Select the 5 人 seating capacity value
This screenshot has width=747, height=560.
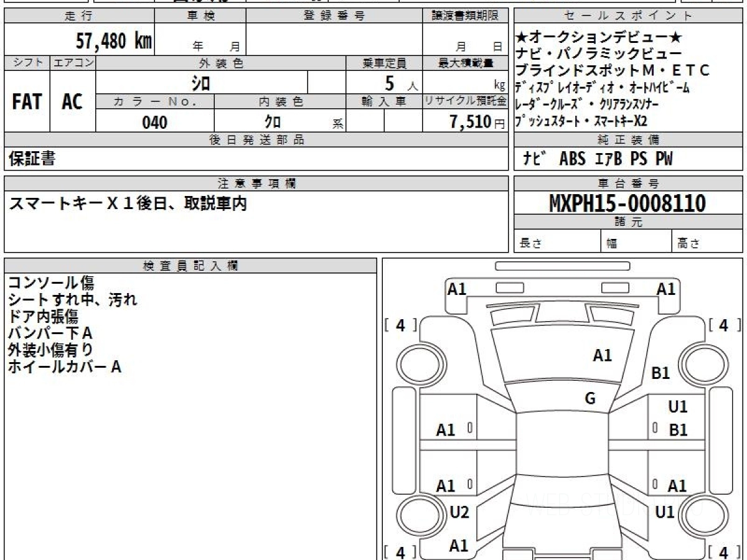(x=401, y=82)
